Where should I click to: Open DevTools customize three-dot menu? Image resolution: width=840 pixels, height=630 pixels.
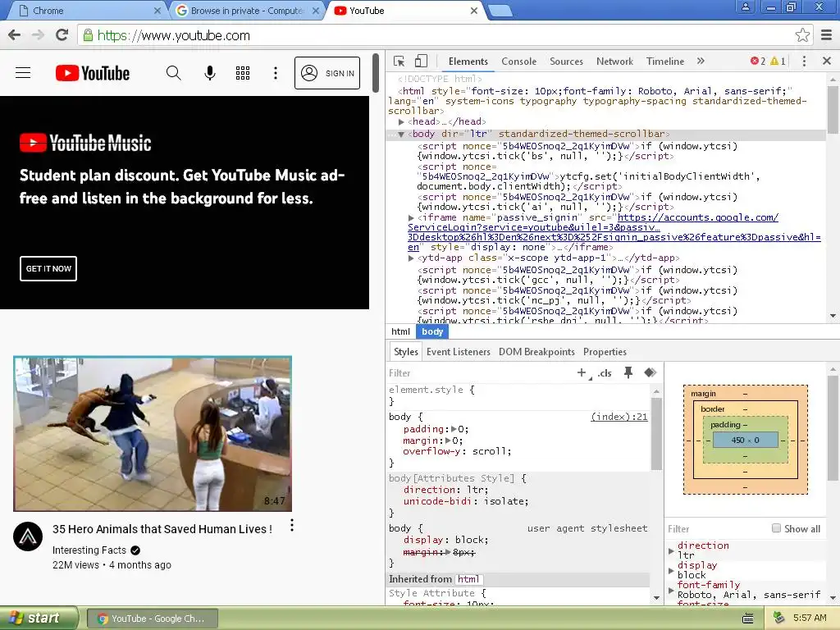click(x=804, y=61)
